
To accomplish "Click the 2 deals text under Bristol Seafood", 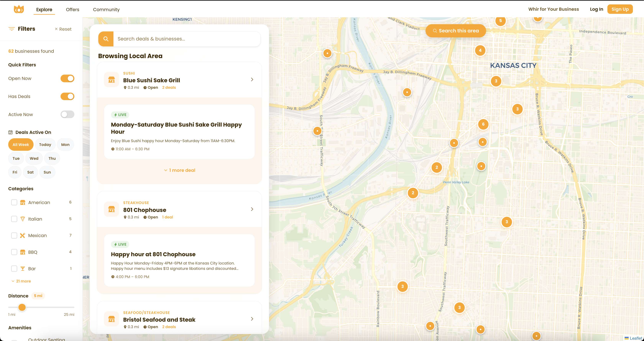I will [x=169, y=327].
